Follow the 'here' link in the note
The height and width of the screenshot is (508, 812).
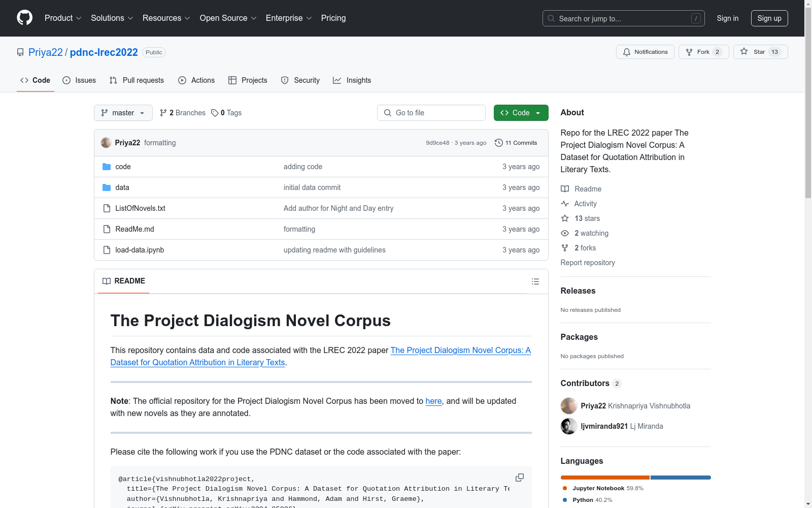(433, 401)
